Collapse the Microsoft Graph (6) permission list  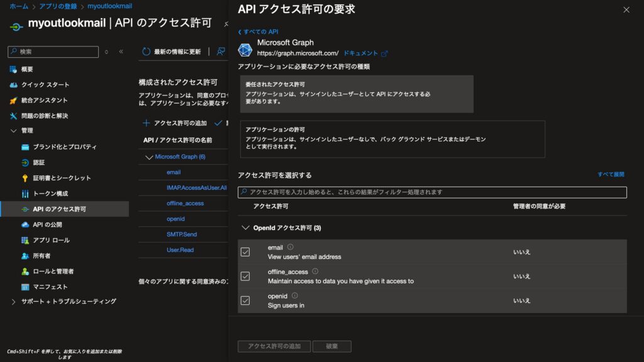[x=149, y=157]
